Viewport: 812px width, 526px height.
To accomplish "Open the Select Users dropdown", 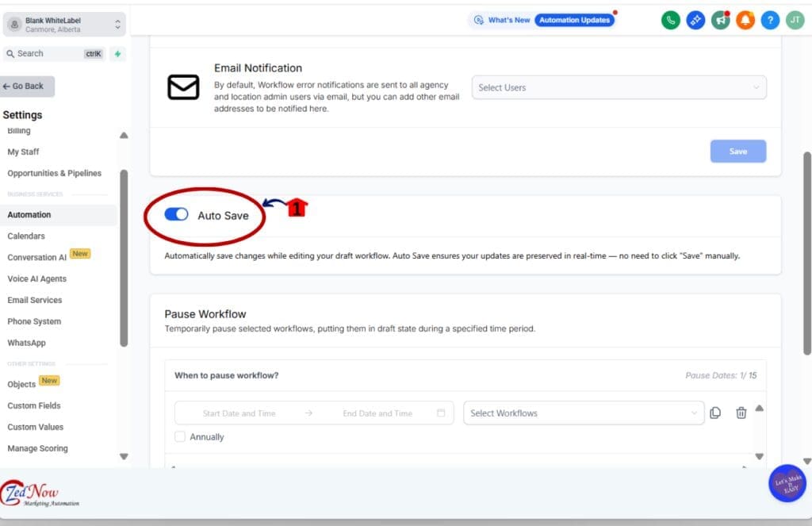I will click(x=619, y=87).
